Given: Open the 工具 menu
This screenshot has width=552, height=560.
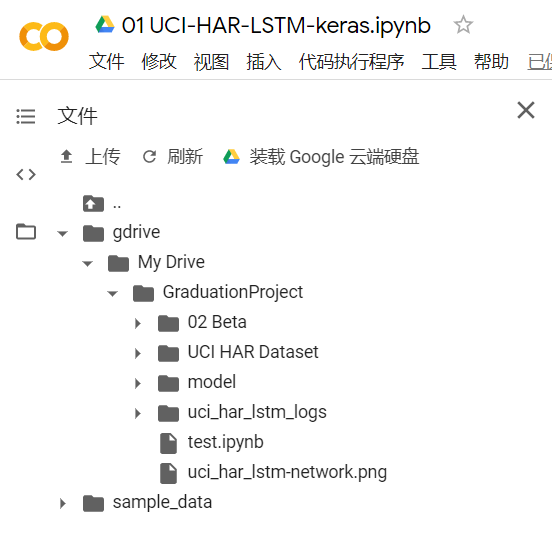Looking at the screenshot, I should pos(439,62).
